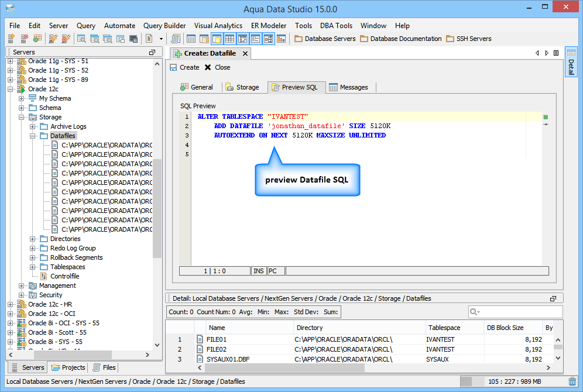Open the dropdown arrow beside the file icon
Screen dimensions: 583x392
click(161, 39)
